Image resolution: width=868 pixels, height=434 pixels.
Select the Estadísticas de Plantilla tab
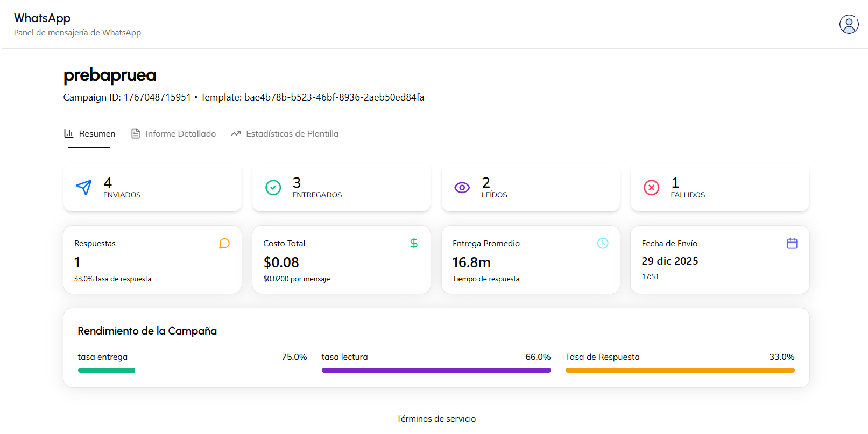click(x=285, y=134)
